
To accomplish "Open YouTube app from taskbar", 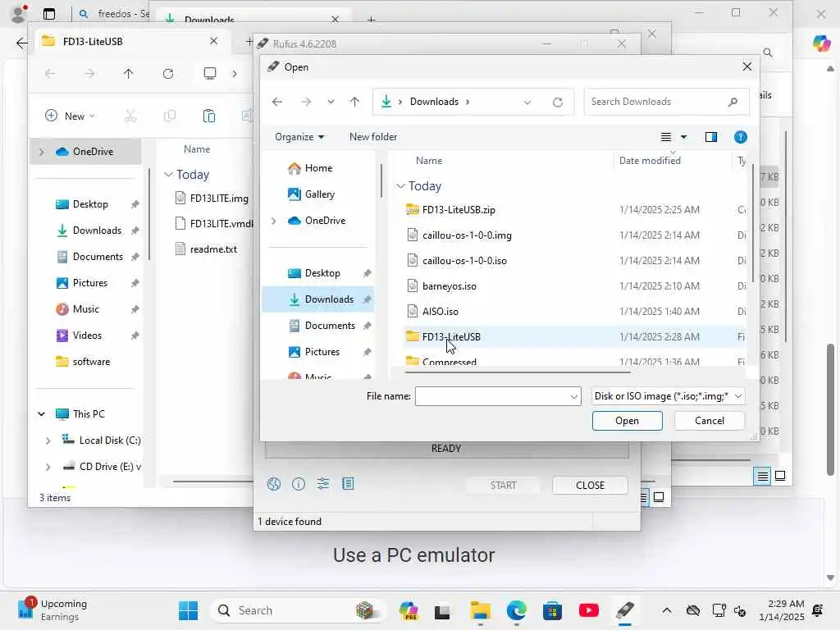I will pos(589,610).
